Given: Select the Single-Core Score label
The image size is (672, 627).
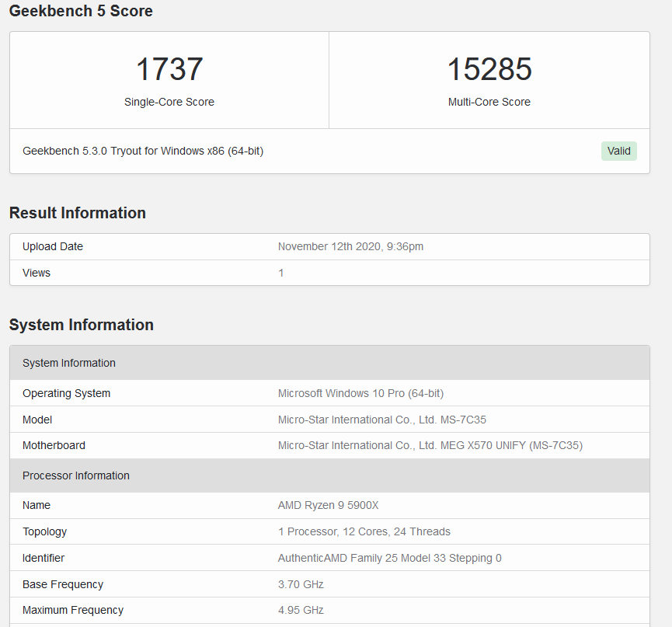Looking at the screenshot, I should [169, 102].
